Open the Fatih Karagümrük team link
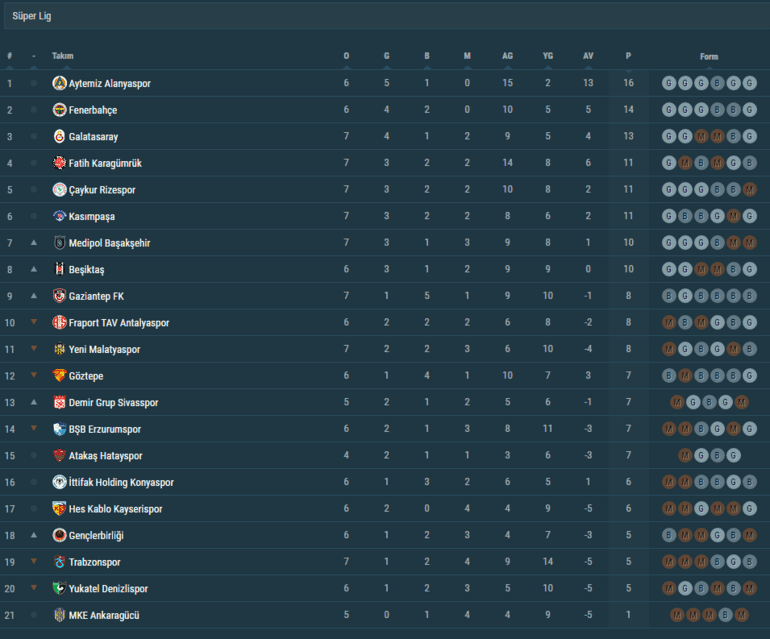Image resolution: width=770 pixels, height=639 pixels. 105,163
